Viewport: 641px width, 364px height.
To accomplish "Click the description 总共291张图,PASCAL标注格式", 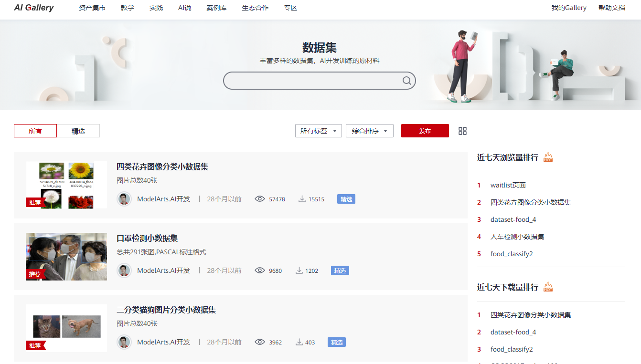I will (161, 252).
